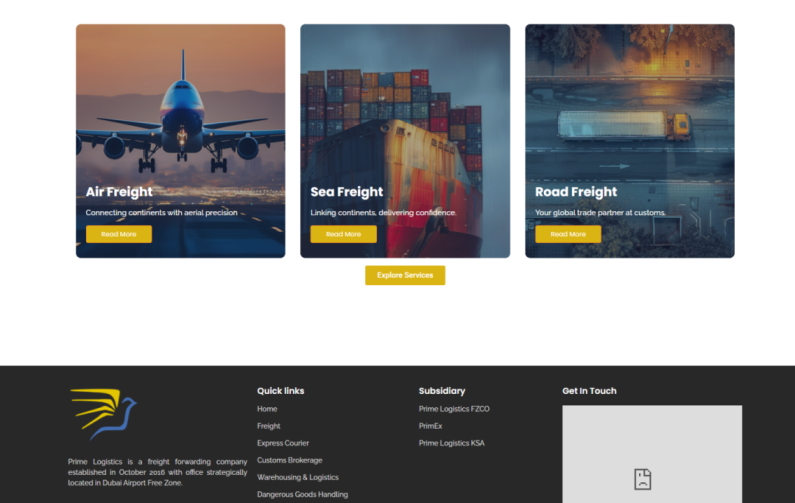
Task: Open the Prime Logistics FZCO subsidiary link
Action: [x=454, y=409]
